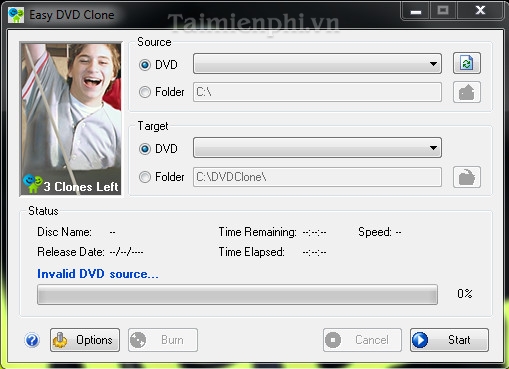Click the 'Release Date:' label
Image resolution: width=509 pixels, height=369 pixels.
pyautogui.click(x=71, y=252)
